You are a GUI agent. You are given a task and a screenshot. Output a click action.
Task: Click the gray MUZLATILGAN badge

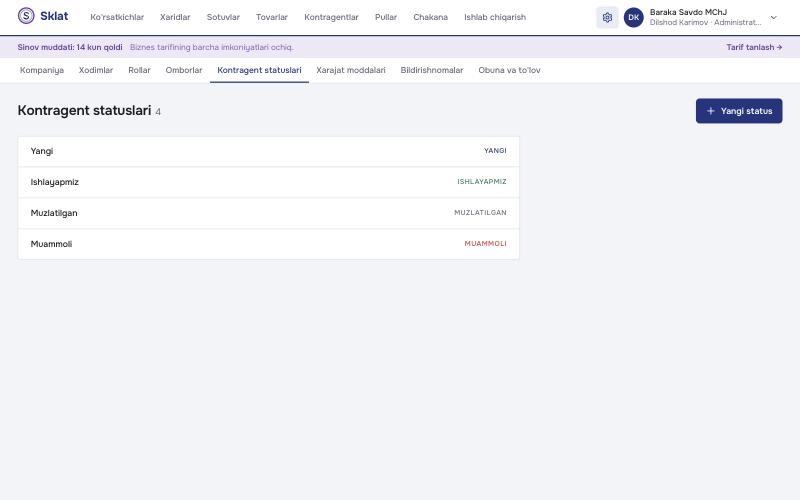point(480,213)
